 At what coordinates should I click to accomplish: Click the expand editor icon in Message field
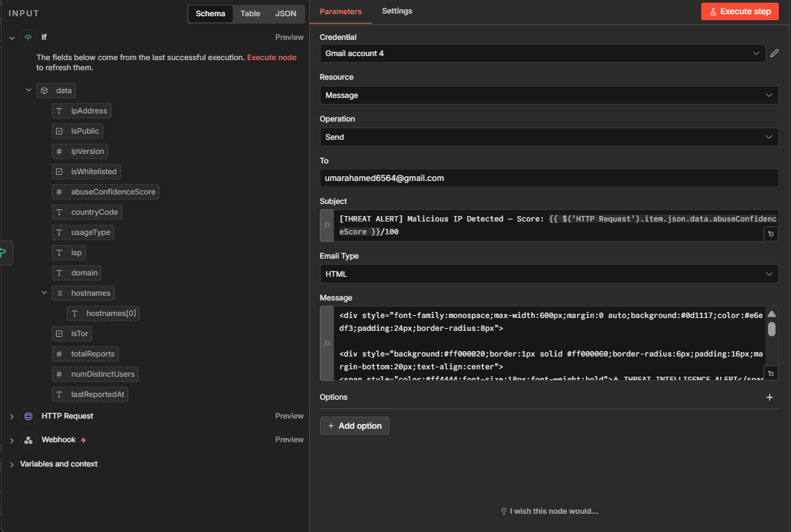tap(770, 373)
